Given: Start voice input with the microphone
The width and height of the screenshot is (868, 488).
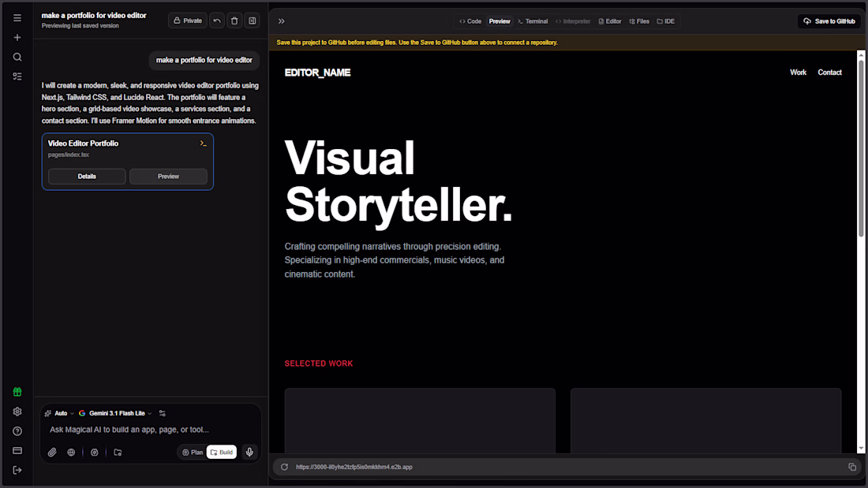Looking at the screenshot, I should 249,452.
